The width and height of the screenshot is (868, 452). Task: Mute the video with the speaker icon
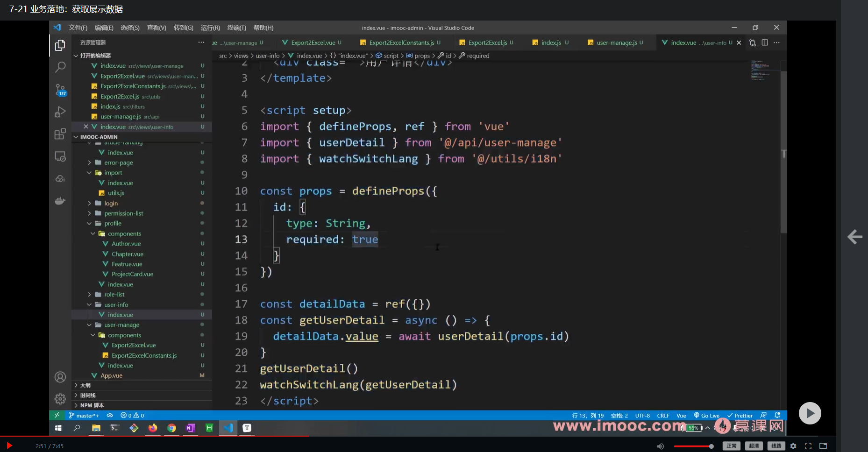pos(661,446)
